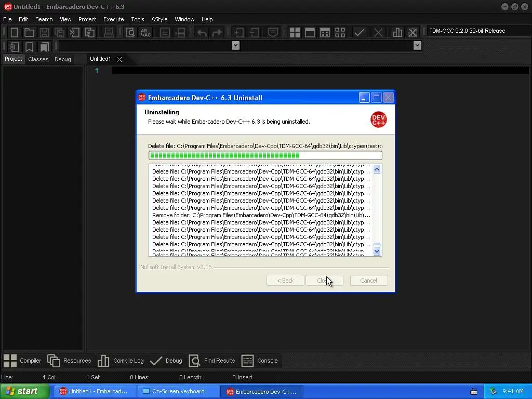The image size is (532, 399).
Task: Open the Compiler bottom panel tab
Action: (x=22, y=361)
